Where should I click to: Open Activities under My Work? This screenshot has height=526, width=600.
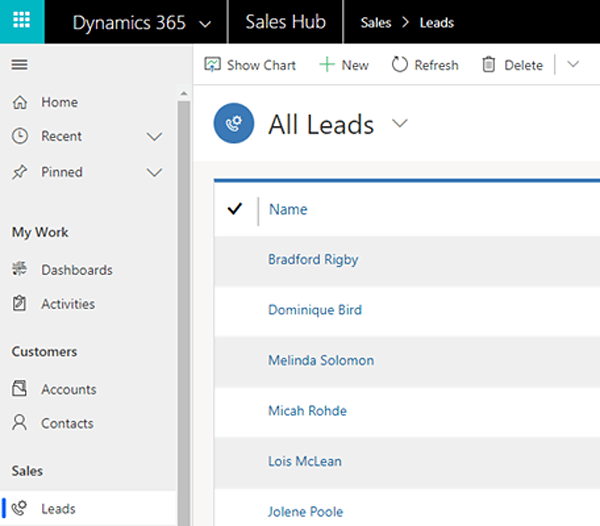68,304
